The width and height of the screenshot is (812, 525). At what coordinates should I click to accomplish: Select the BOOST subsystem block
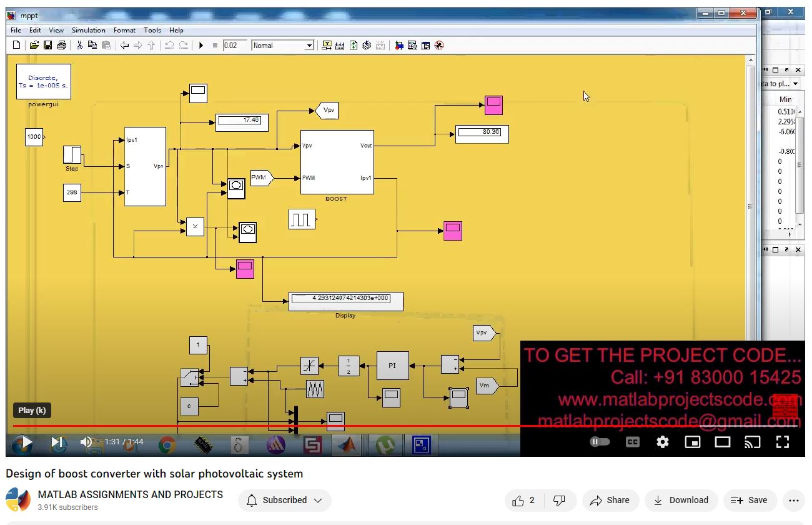[337, 162]
